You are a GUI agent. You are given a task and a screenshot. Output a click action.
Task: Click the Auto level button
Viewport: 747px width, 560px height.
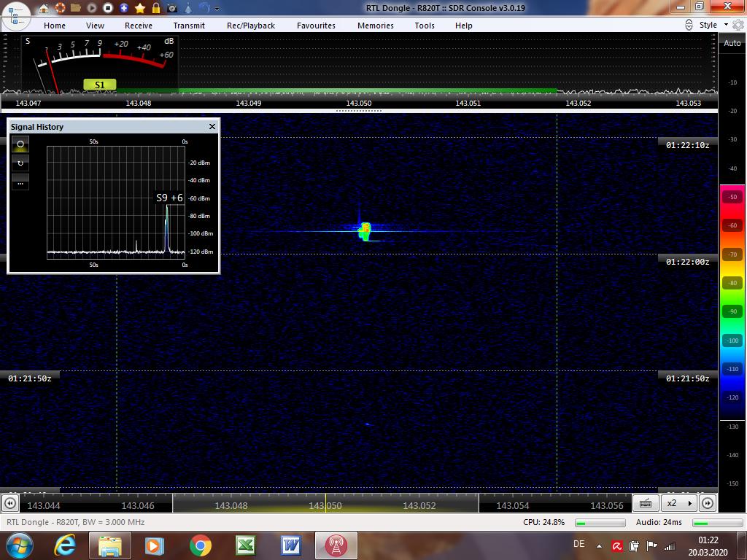coord(732,43)
